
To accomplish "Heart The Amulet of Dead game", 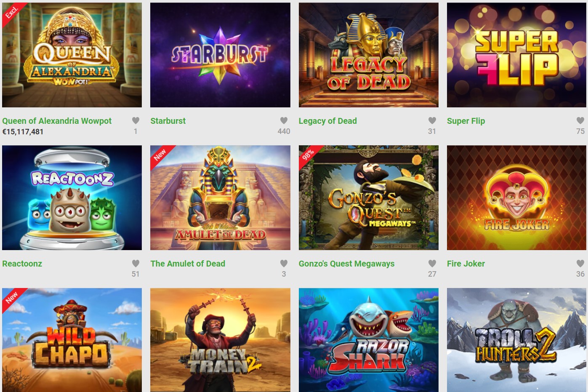I will [284, 263].
